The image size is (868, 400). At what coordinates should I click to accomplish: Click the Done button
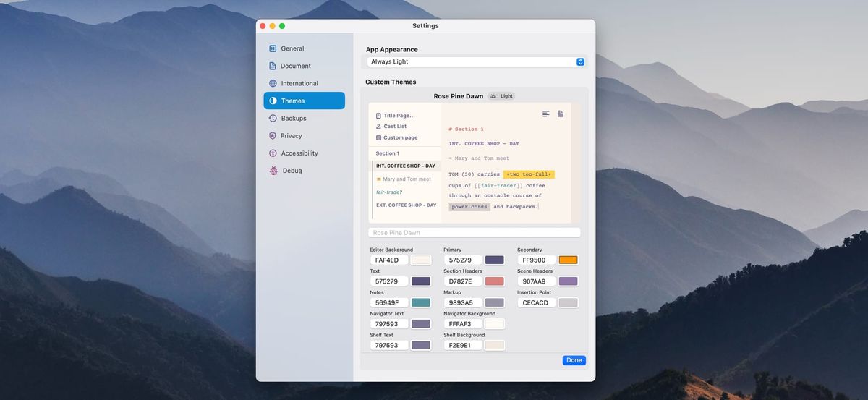pyautogui.click(x=574, y=360)
